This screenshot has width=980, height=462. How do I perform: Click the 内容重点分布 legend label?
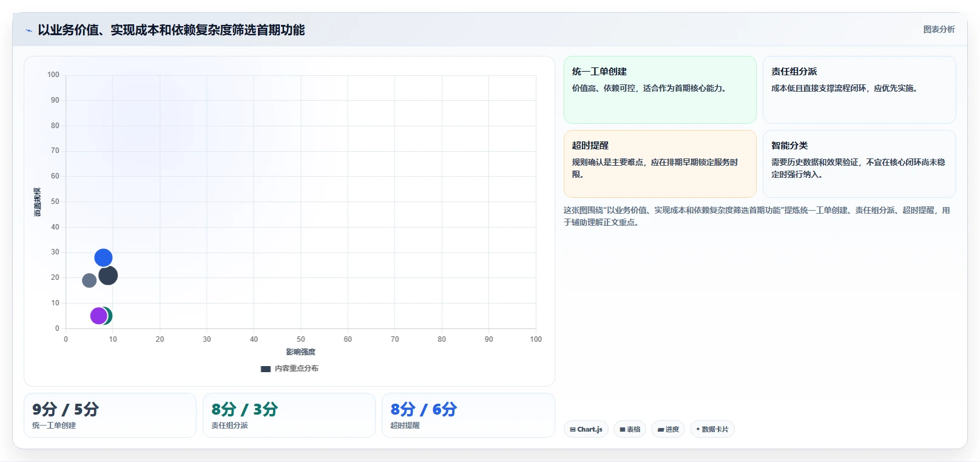[296, 369]
